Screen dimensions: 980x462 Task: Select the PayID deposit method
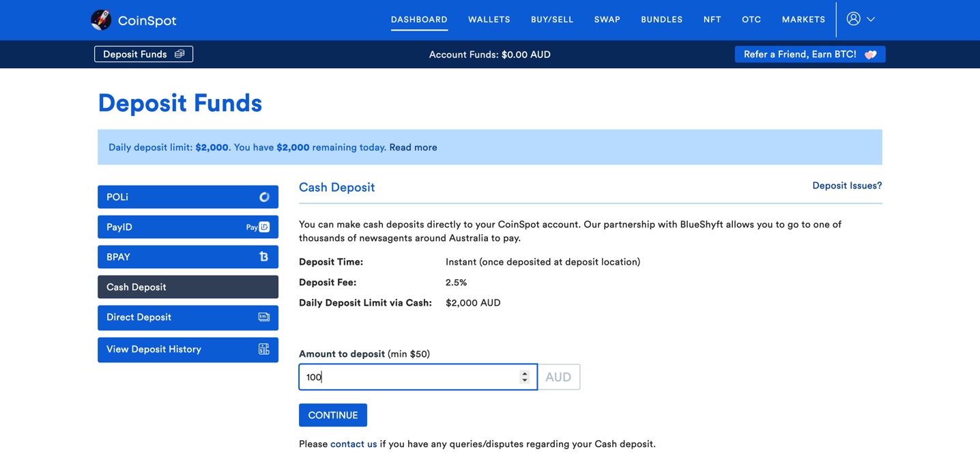[x=188, y=227]
